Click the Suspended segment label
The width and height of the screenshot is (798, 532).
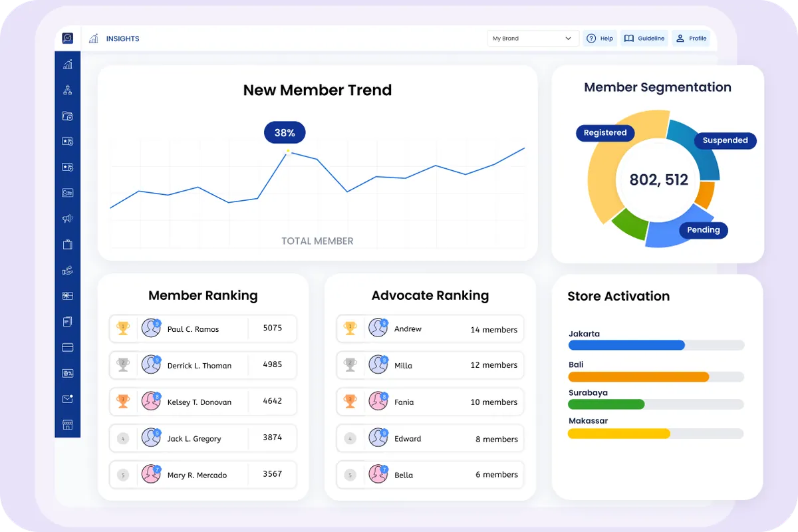click(x=726, y=140)
